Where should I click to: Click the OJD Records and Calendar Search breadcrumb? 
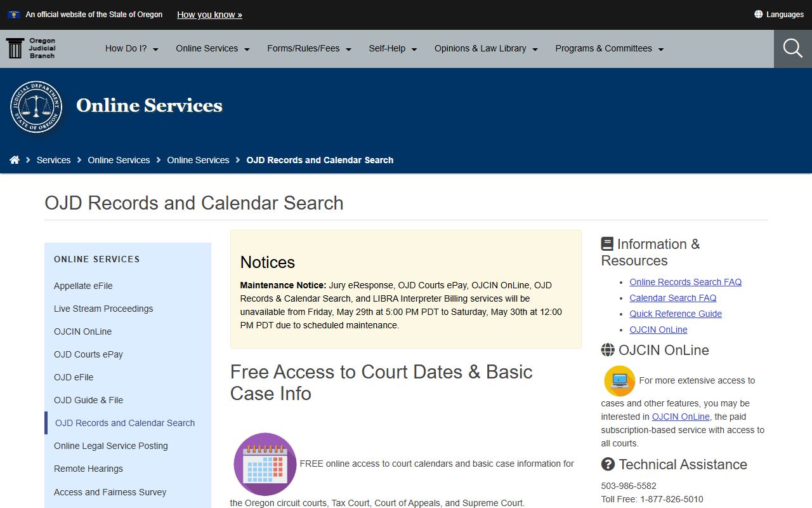[320, 160]
